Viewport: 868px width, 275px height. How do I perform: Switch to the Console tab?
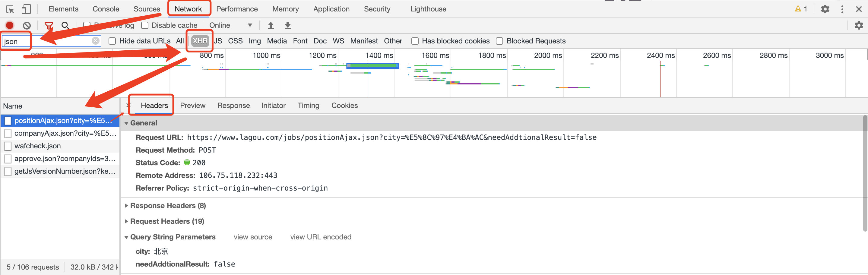point(106,9)
